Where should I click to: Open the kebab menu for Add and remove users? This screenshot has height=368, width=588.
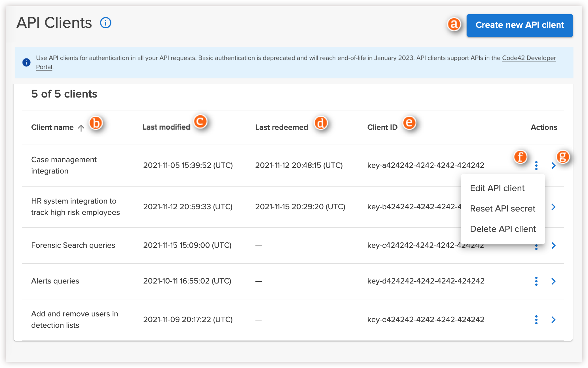(x=536, y=320)
